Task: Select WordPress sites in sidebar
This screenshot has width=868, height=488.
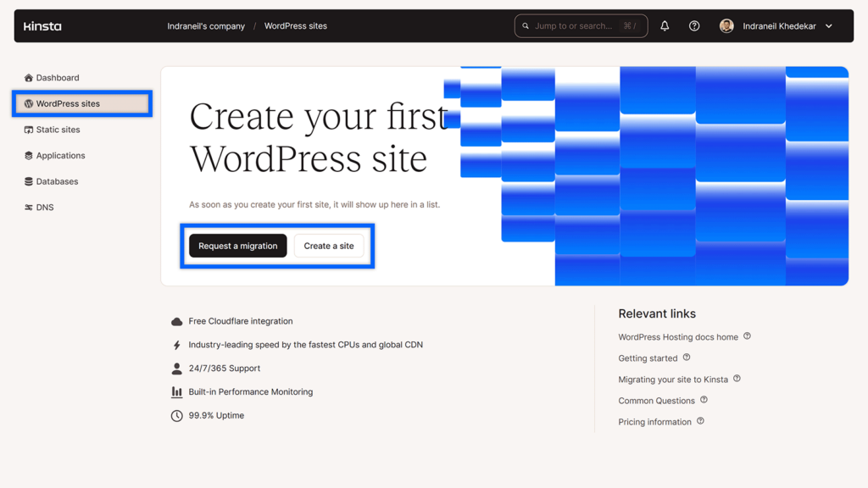Action: click(x=82, y=103)
